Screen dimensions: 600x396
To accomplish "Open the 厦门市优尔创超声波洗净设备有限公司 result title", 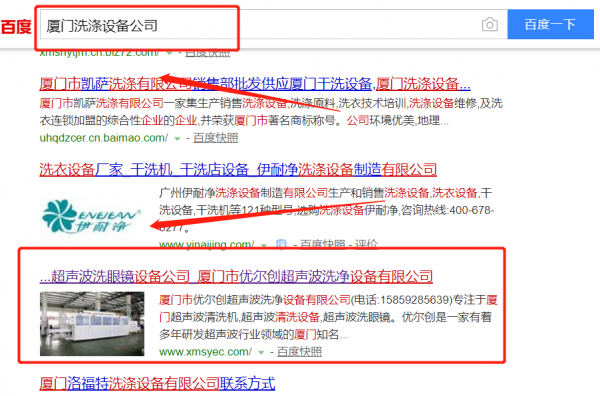I will click(236, 276).
